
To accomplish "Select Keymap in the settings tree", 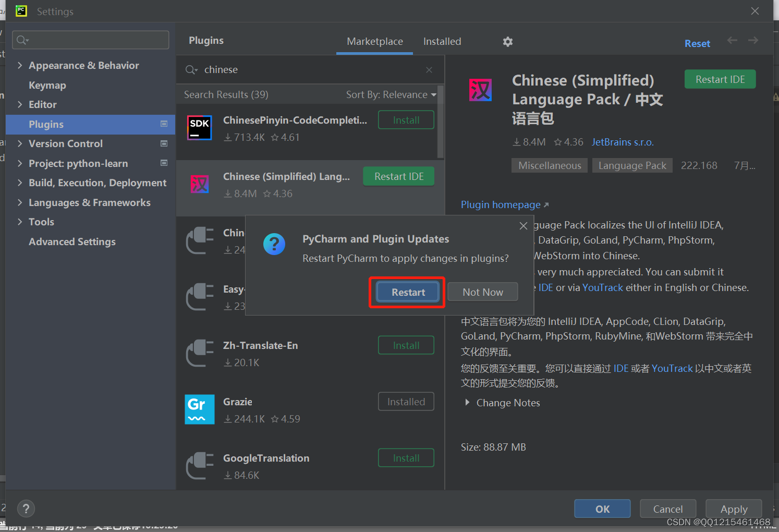I will click(x=47, y=85).
